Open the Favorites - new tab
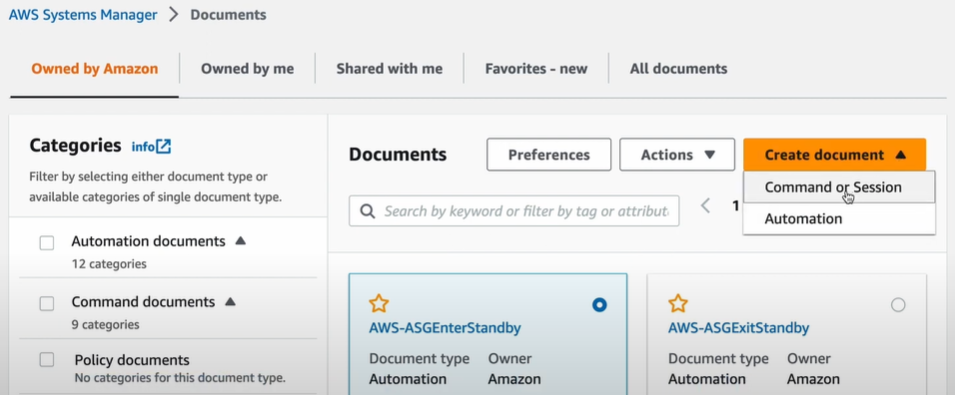The height and width of the screenshot is (395, 955). point(536,69)
